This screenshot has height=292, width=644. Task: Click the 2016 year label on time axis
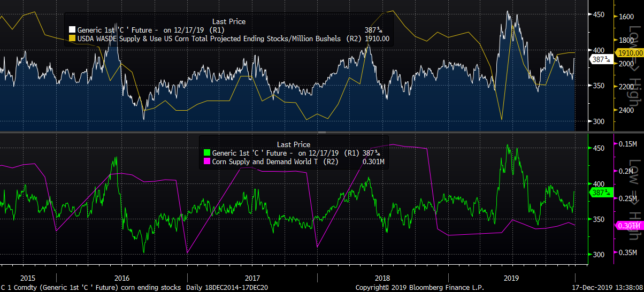[x=122, y=278]
